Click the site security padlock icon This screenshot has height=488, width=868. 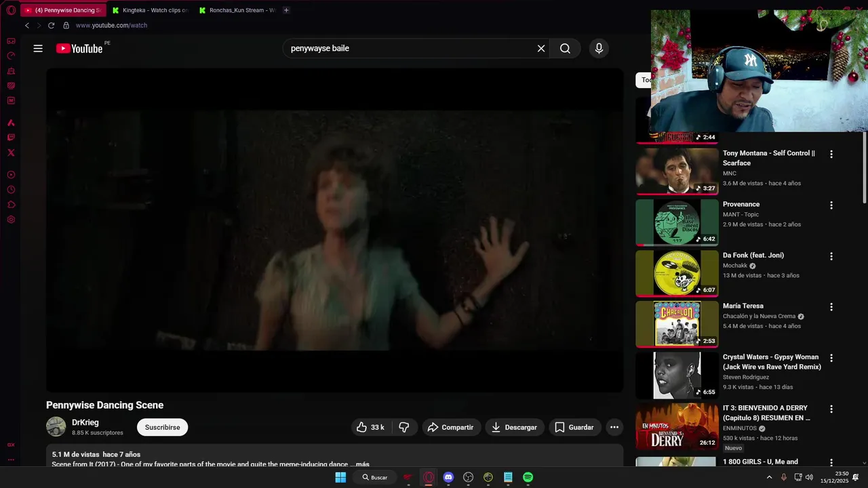click(x=66, y=25)
